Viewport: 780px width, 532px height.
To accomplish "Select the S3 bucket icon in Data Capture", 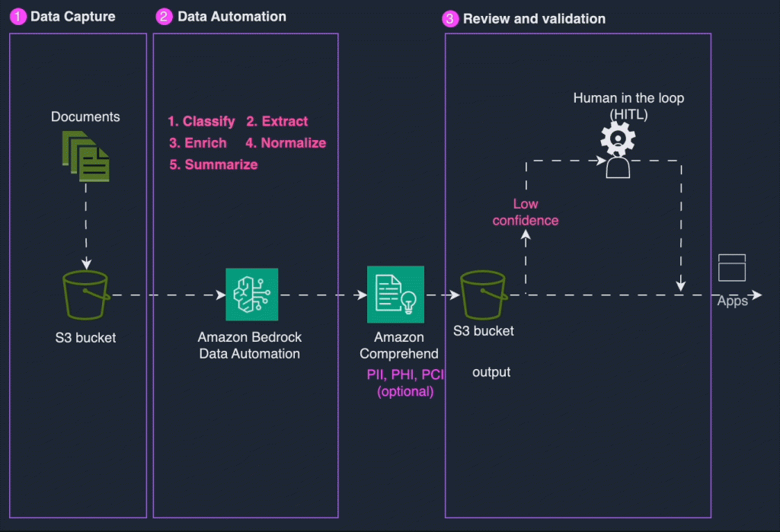I will 85,295.
